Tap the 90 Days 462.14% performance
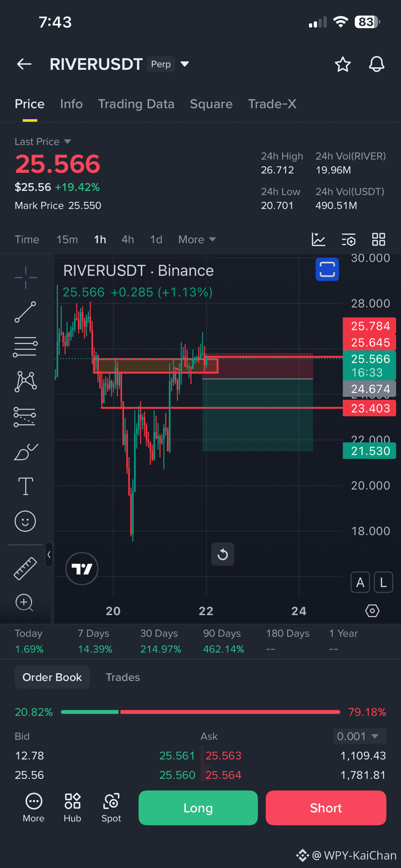Viewport: 401px width, 868px height. [x=223, y=641]
